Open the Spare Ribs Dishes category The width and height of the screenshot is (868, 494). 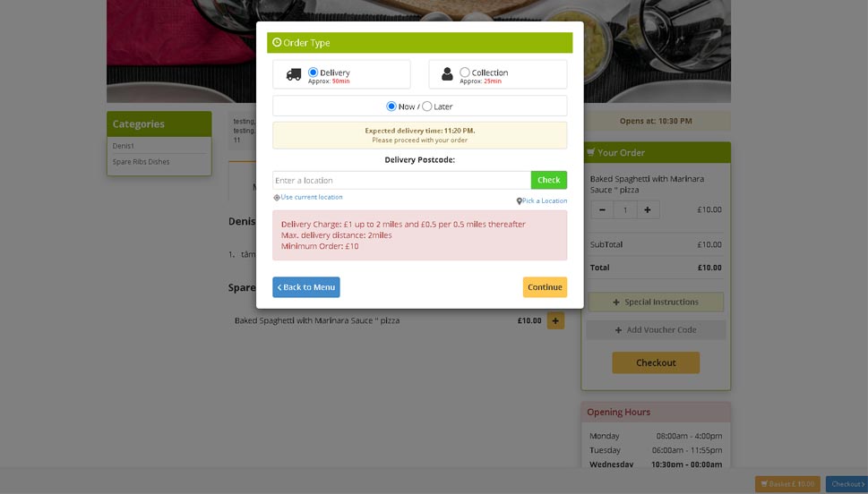142,162
